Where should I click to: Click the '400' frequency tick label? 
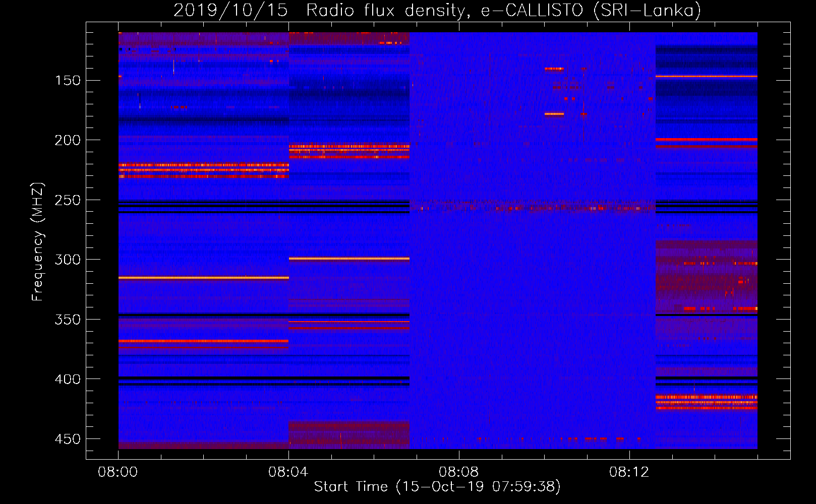tap(68, 379)
